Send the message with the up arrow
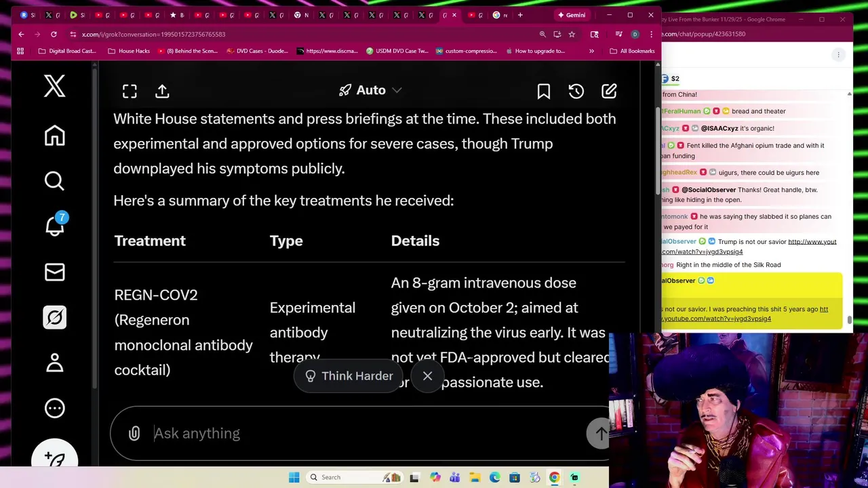 (x=599, y=434)
